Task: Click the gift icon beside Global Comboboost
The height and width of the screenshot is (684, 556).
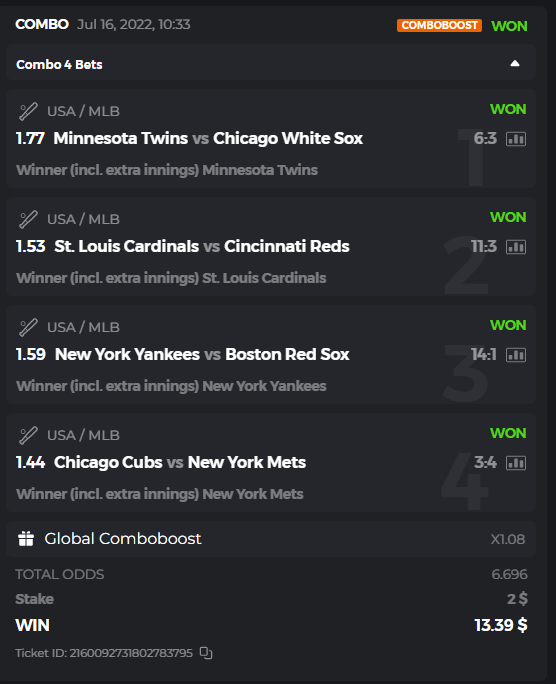Action: 26,539
